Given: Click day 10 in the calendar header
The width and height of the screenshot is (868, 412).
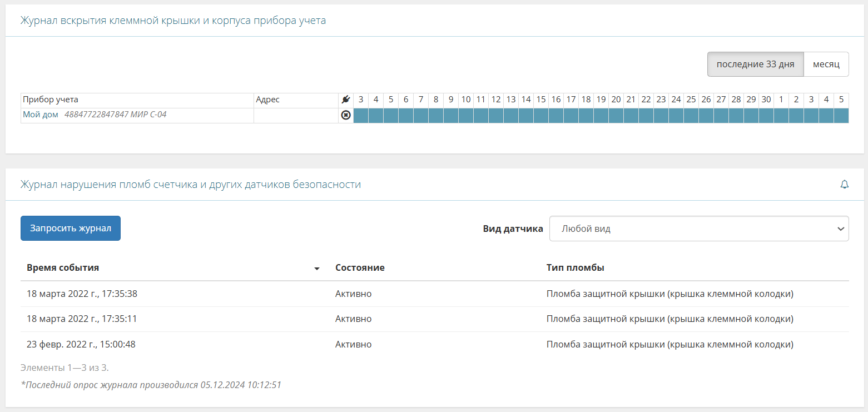Looking at the screenshot, I should 466,100.
